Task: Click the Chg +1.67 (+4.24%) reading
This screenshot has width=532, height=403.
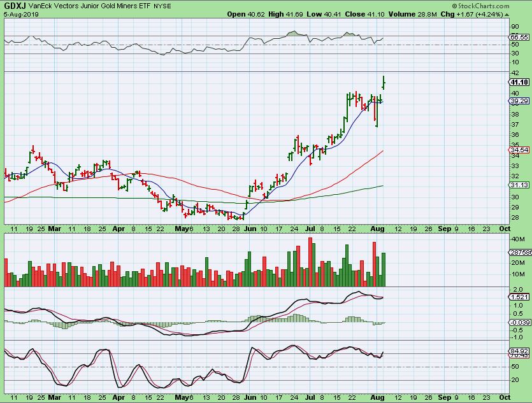Action: 472,14
